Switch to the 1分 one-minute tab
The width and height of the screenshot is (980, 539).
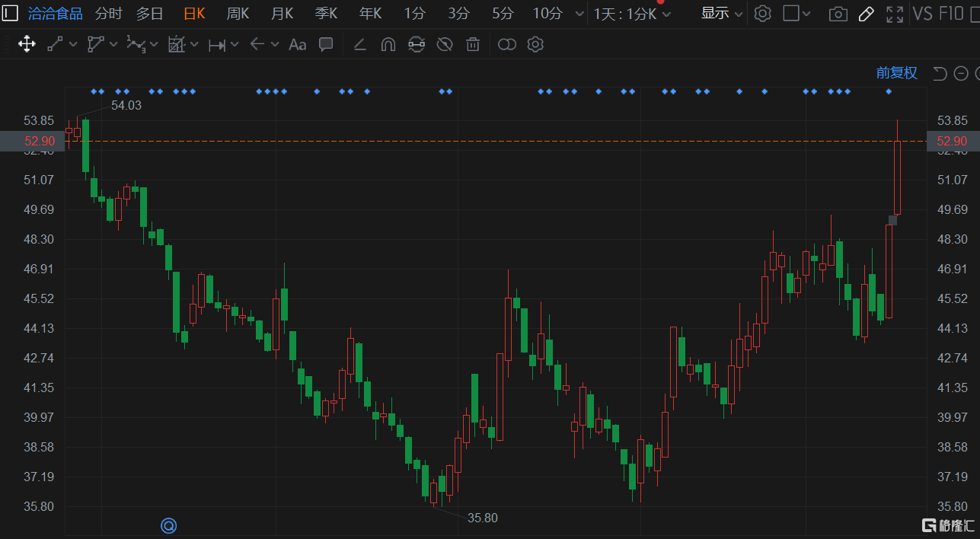[x=415, y=14]
